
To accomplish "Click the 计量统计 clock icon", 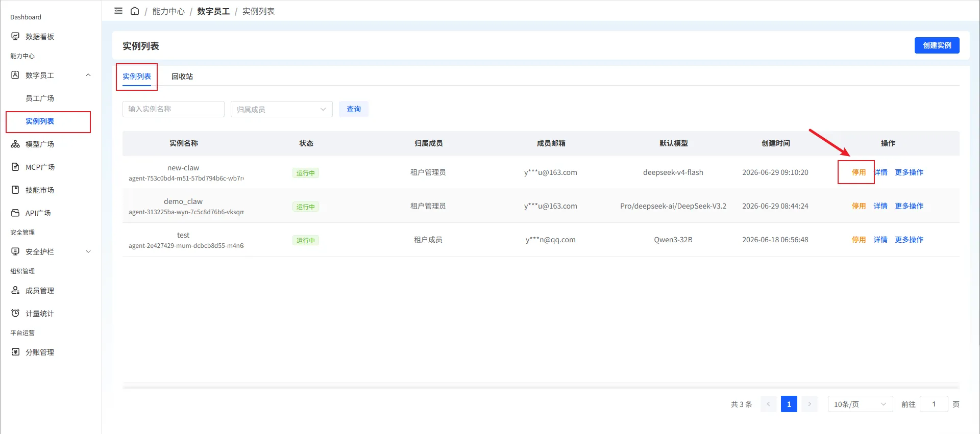I will pyautogui.click(x=15, y=313).
